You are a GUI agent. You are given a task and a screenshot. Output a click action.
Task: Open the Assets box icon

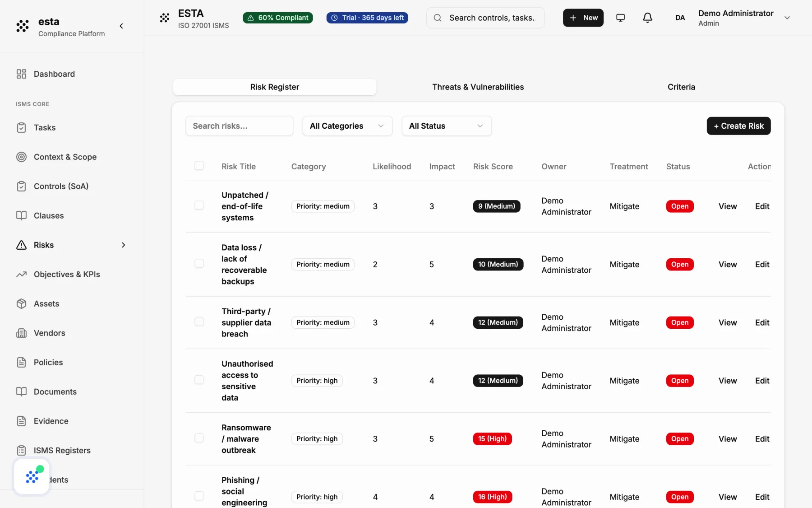21,304
